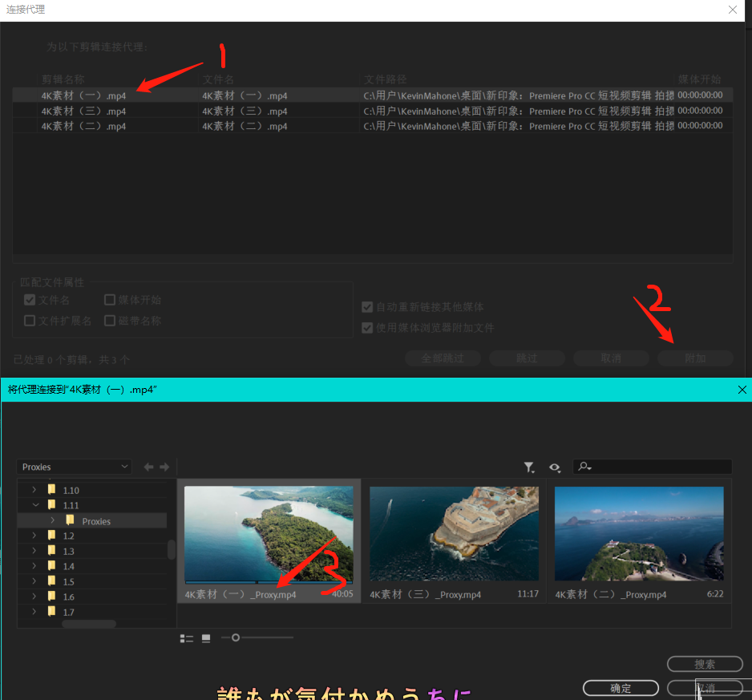This screenshot has width=752, height=700.
Task: Click the 确定 button
Action: 621,688
